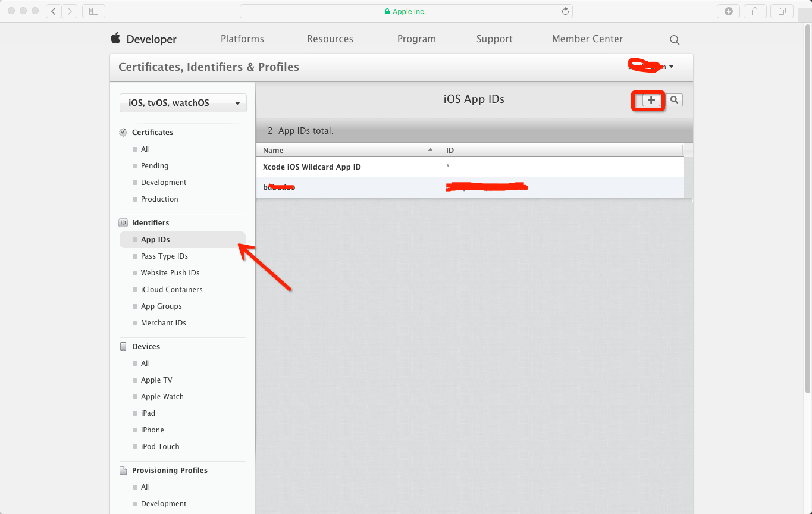This screenshot has height=514, width=812.
Task: Open a new tab with plus button
Action: click(805, 15)
